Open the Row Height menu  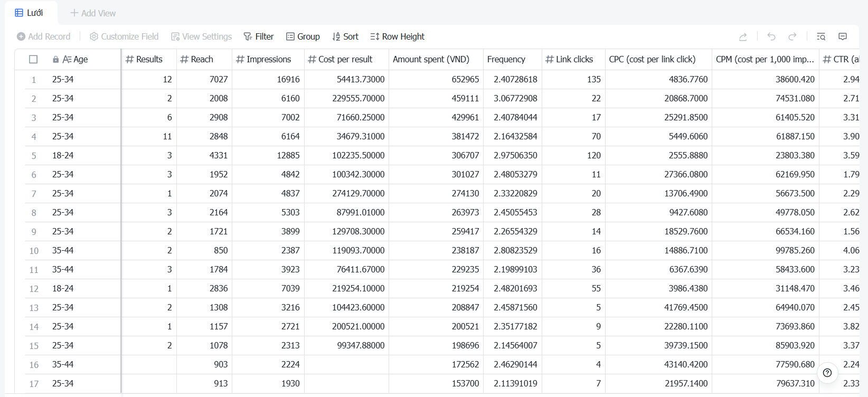click(398, 36)
